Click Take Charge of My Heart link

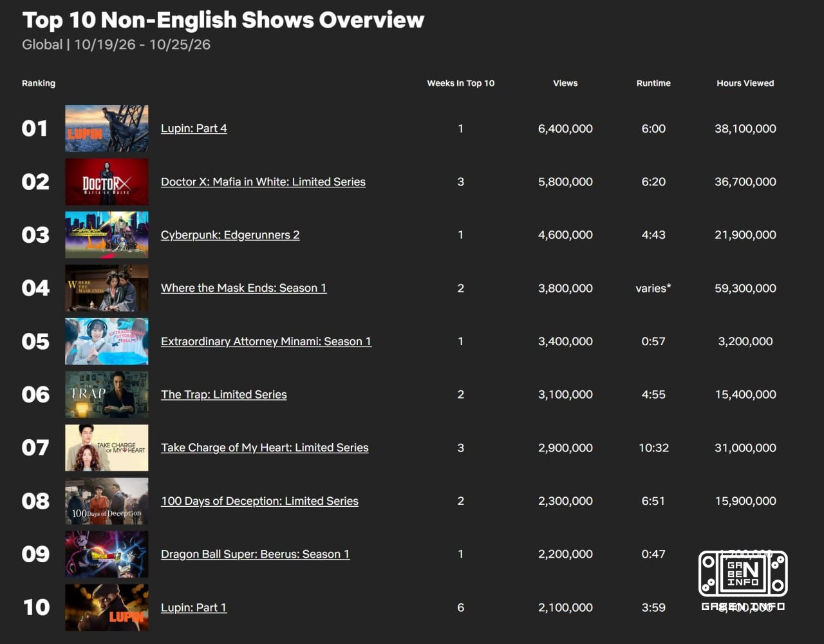pyautogui.click(x=265, y=448)
